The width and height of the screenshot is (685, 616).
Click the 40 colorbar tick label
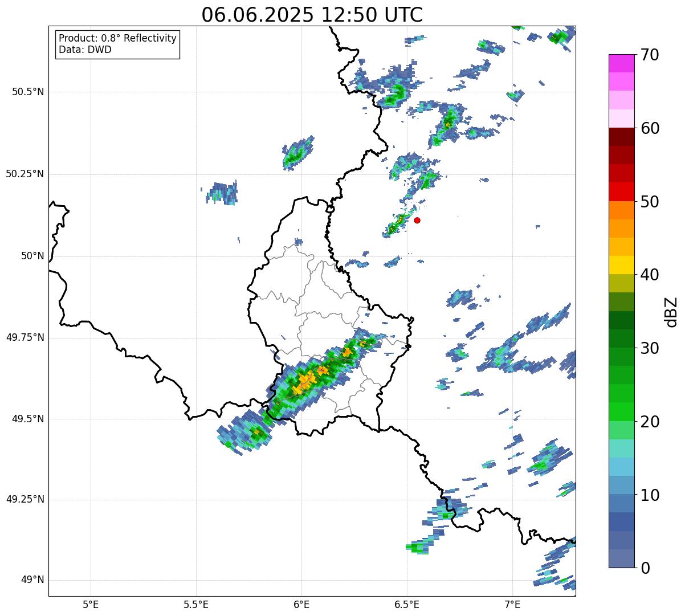pos(650,275)
